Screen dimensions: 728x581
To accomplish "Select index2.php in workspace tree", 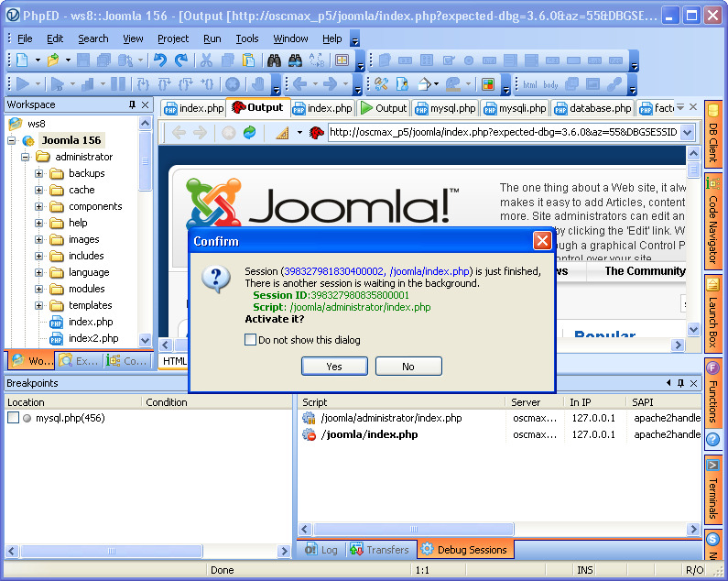I will (93, 338).
